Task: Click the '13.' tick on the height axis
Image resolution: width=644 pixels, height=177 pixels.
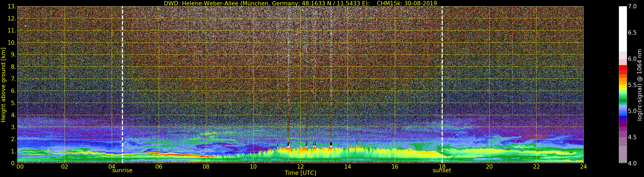Action: pos(12,6)
